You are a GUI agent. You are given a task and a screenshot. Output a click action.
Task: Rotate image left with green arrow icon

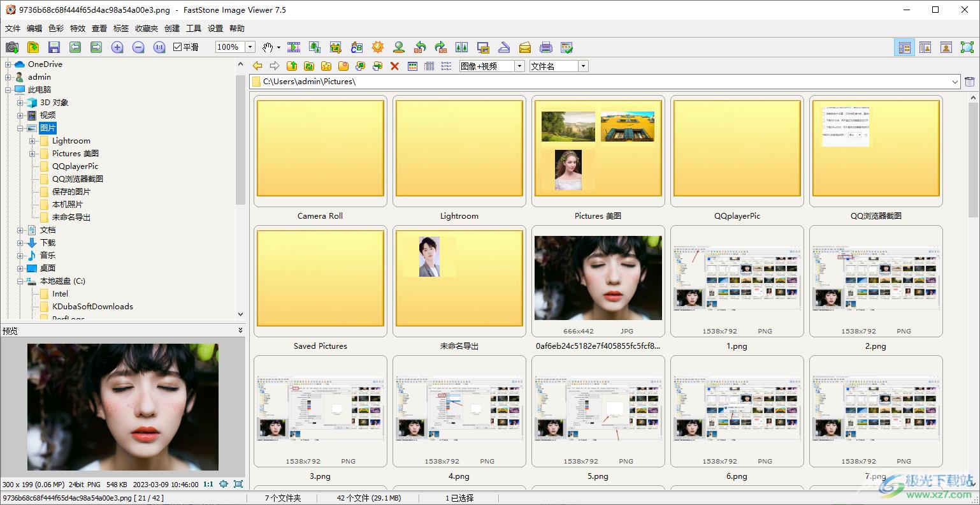point(420,47)
